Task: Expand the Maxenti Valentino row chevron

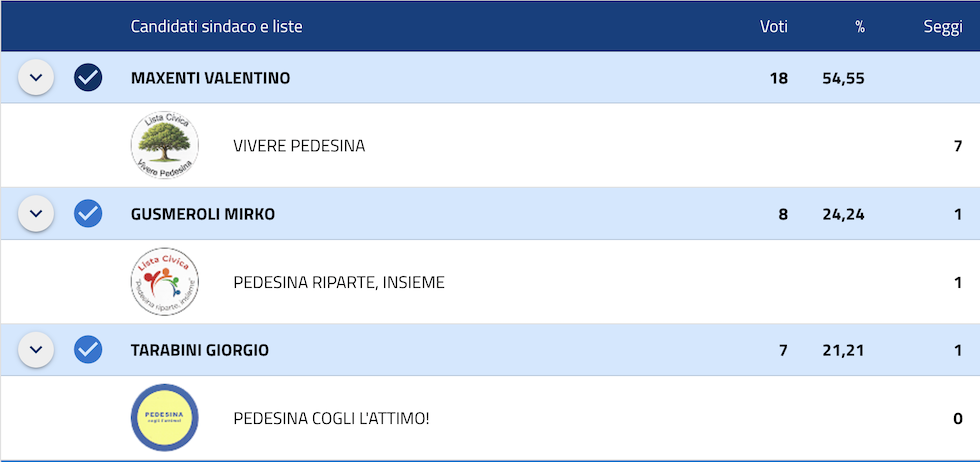Action: [36, 78]
